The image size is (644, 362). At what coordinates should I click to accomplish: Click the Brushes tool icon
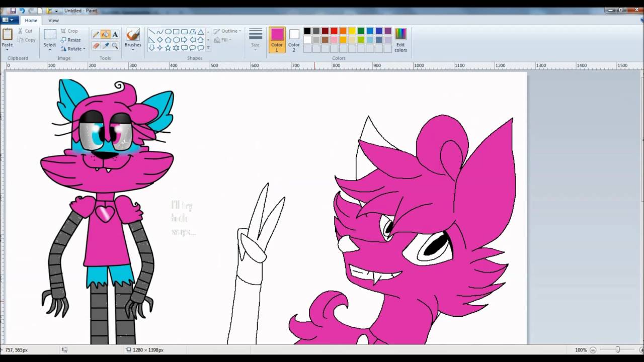point(133,35)
